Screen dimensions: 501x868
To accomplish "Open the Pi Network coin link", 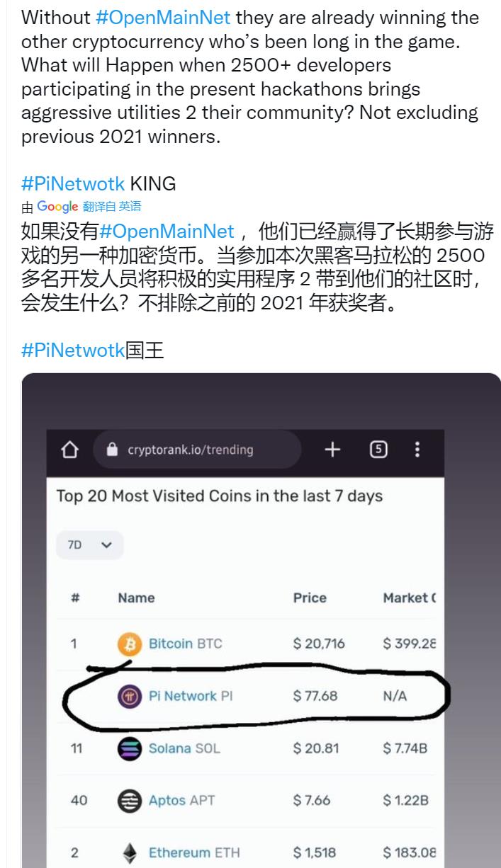I will (x=190, y=696).
